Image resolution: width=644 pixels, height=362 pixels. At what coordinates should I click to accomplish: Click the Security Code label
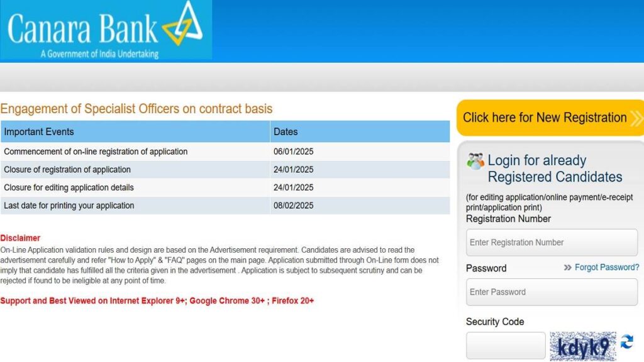click(495, 322)
